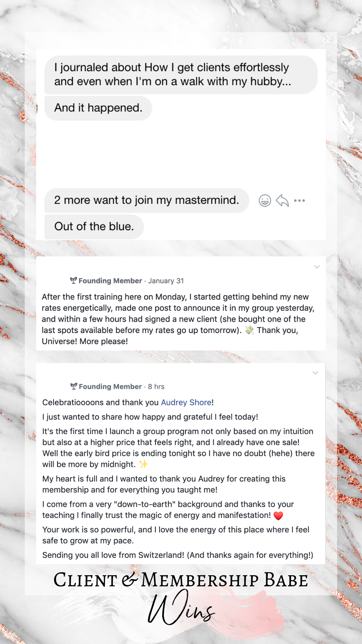Click the emoji reaction smiley icon
Screen dimensions: 362x644
265,201
